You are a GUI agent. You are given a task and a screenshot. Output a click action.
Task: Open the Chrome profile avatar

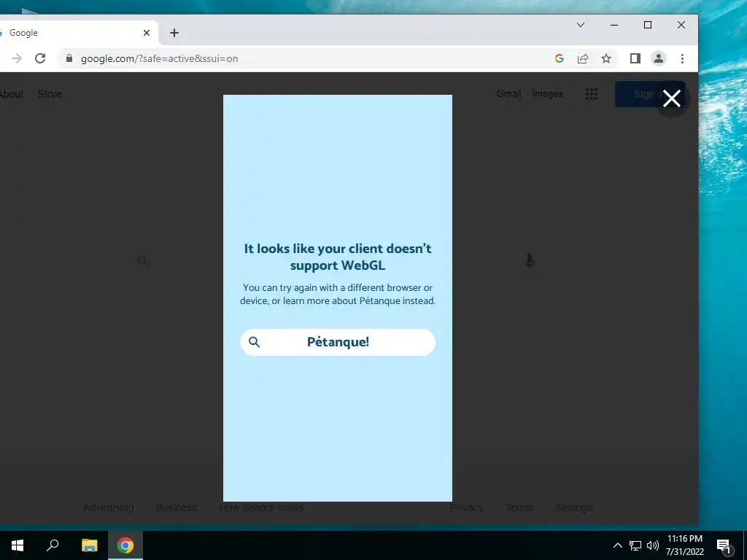pos(659,58)
